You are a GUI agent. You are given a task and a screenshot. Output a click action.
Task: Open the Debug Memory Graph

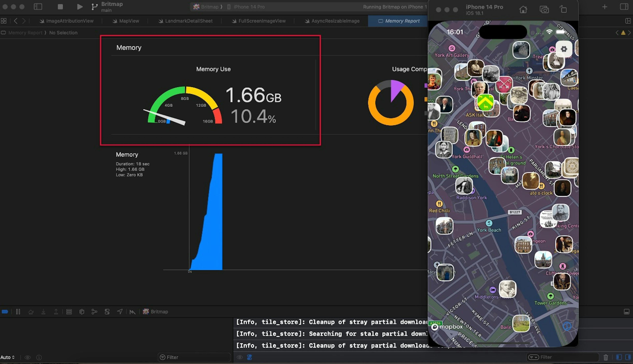pos(94,311)
